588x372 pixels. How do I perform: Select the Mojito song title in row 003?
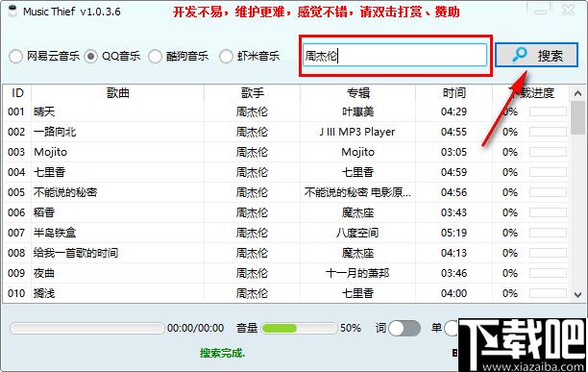tap(50, 152)
